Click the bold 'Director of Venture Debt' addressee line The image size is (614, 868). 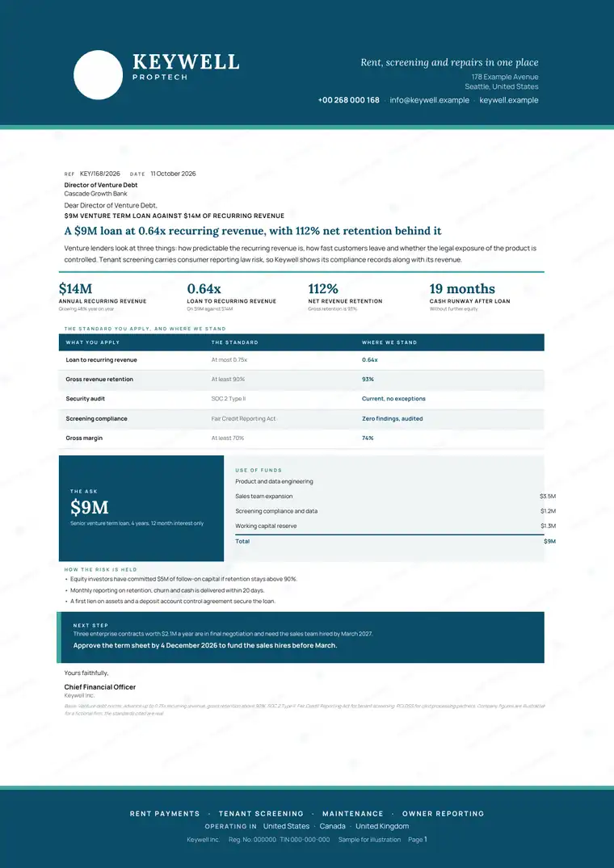(x=101, y=185)
